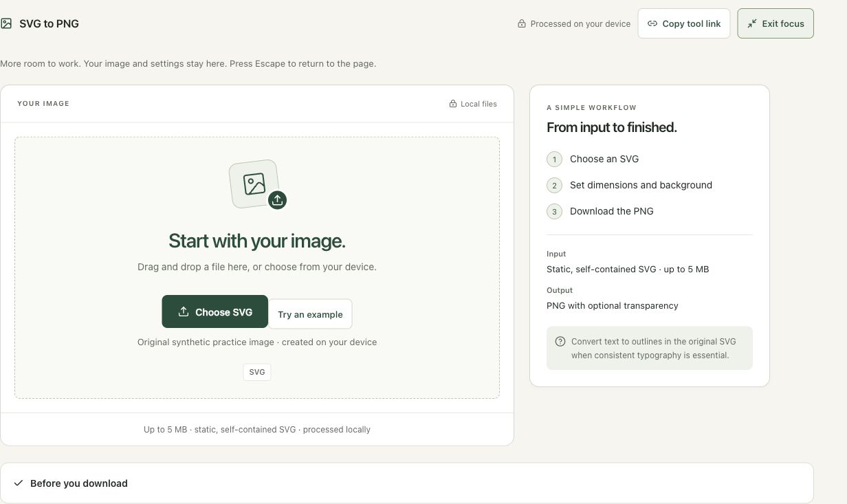Click Set dimensions and background step text
The image size is (847, 504).
(x=641, y=185)
